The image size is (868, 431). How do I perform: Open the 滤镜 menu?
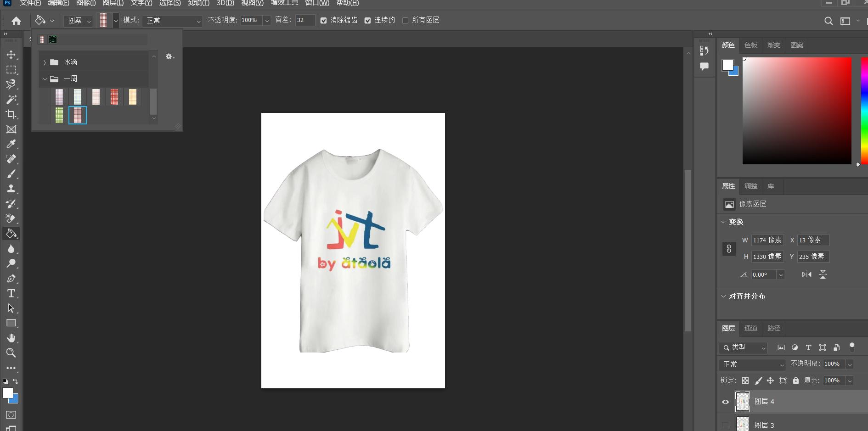198,3
